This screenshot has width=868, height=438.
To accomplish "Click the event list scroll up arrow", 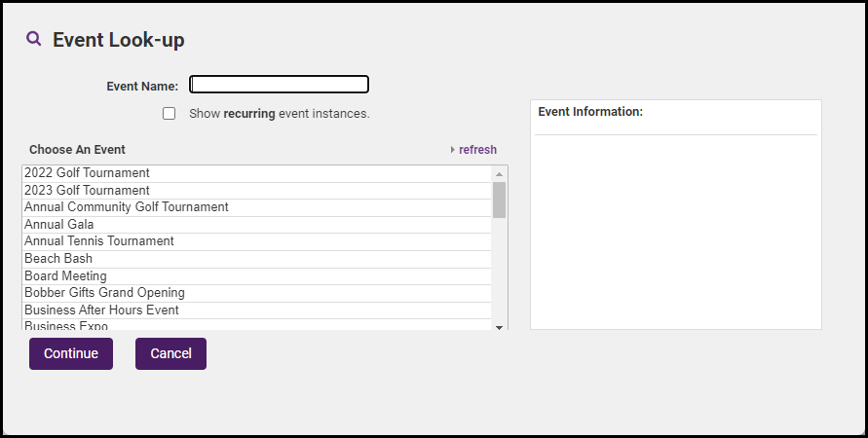I will [x=499, y=174].
